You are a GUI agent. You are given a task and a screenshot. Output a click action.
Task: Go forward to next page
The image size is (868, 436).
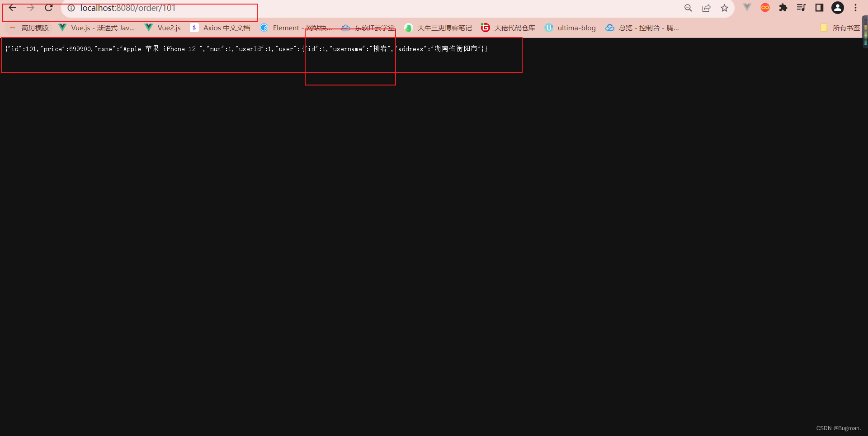tap(30, 8)
